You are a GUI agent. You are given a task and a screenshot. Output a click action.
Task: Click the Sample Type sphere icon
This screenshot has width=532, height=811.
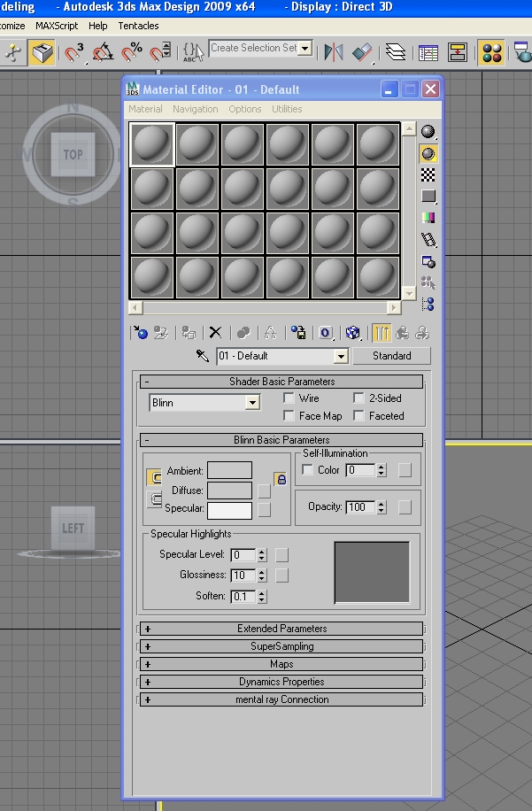point(428,132)
